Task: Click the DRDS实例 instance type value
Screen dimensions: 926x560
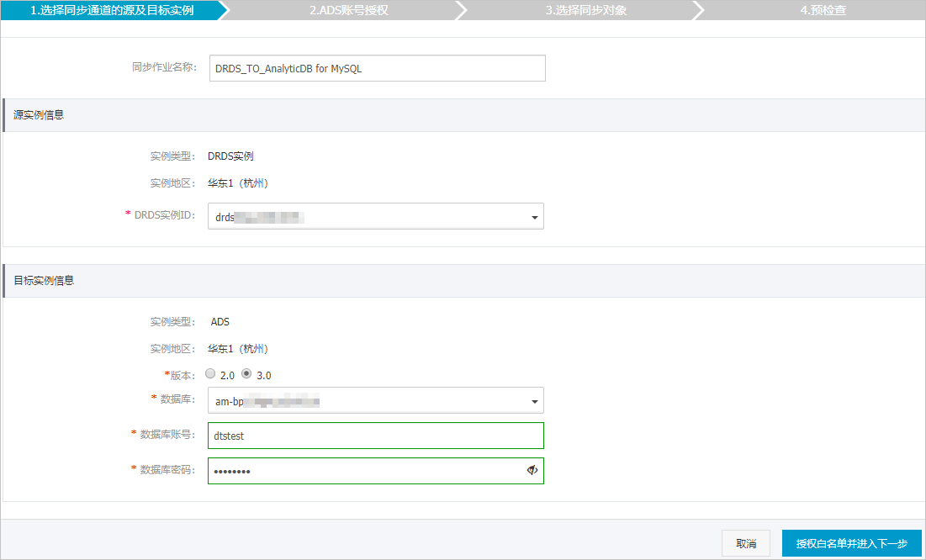Action: click(231, 156)
